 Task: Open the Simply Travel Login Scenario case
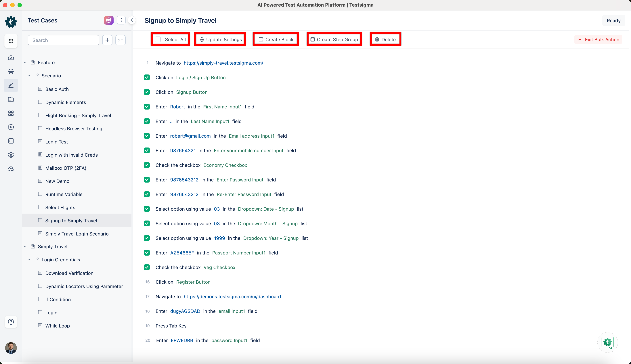click(77, 234)
